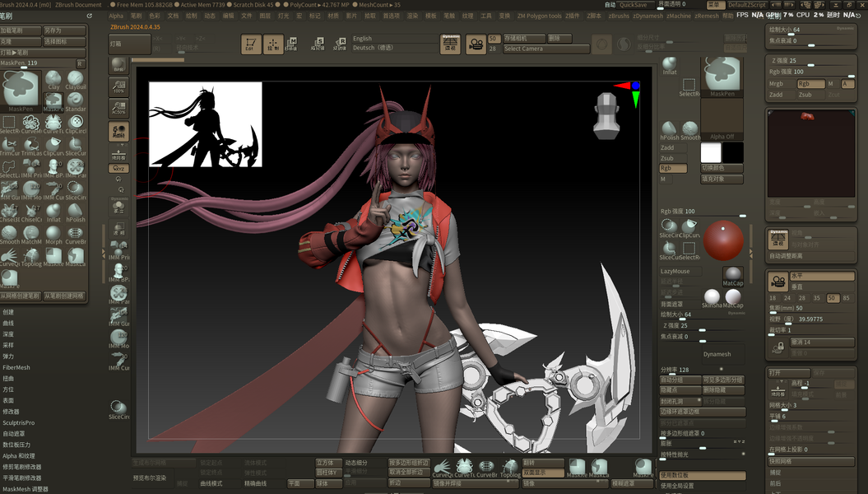868x494 pixels.
Task: Open the ZM Polygon tools menu
Action: click(539, 16)
